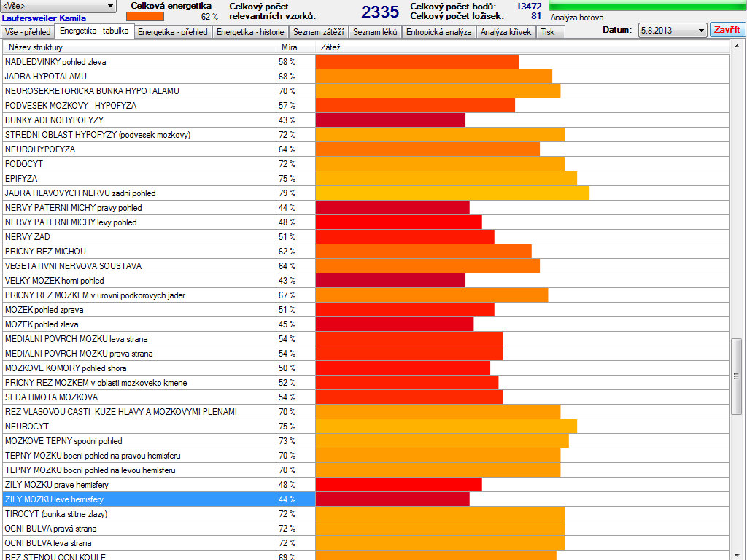Screen dimensions: 747x560
Task: Select MOZKOVE TEPNY spodni pohled row
Action: (x=366, y=441)
